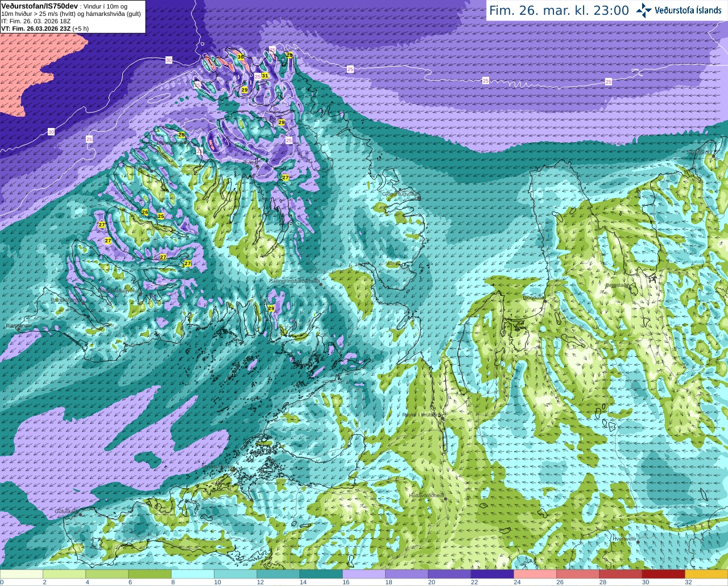
Task: Pick the dark red 30–32 legend swatch
Action: point(663,574)
